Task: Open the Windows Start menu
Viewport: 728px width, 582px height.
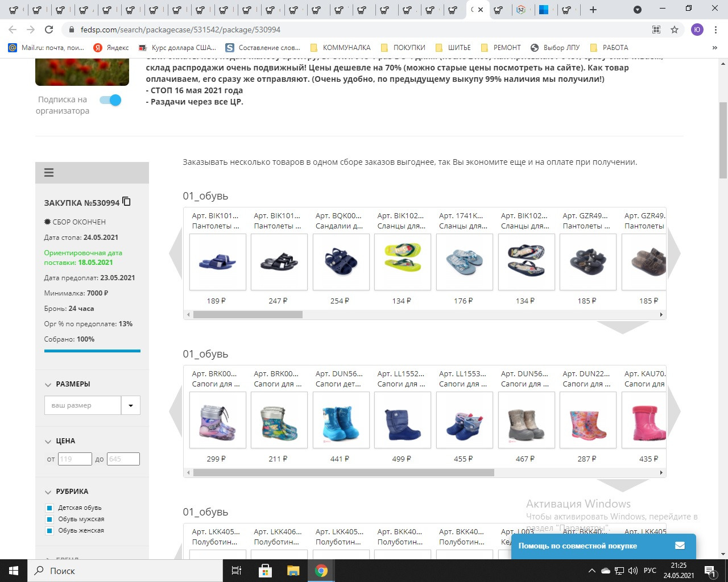Action: [x=14, y=571]
